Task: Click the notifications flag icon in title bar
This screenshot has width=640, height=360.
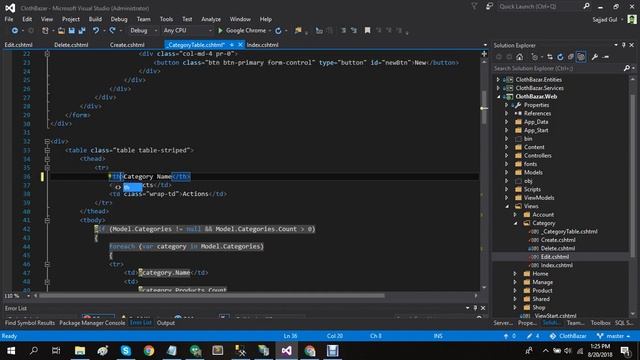Action: click(474, 7)
